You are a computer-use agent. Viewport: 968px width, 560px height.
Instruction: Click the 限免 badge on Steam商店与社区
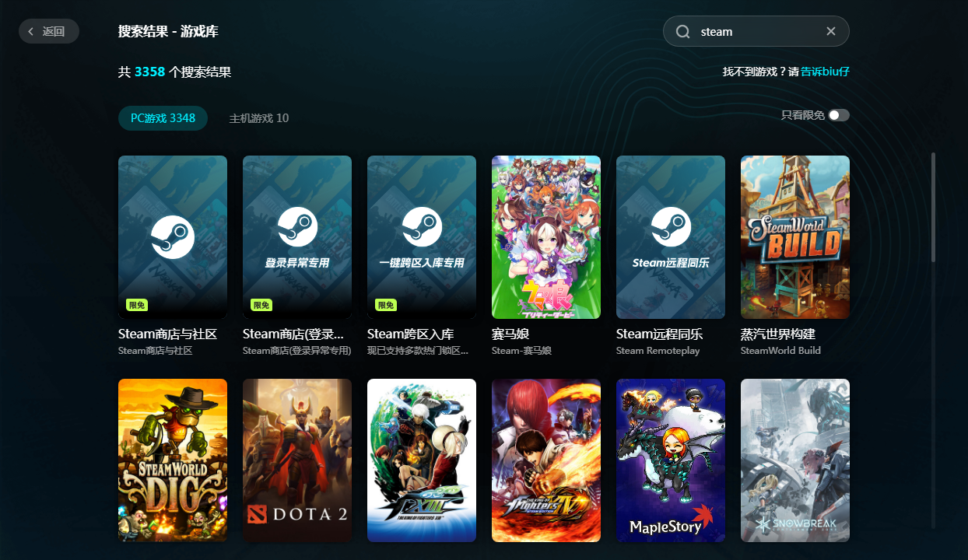(137, 305)
